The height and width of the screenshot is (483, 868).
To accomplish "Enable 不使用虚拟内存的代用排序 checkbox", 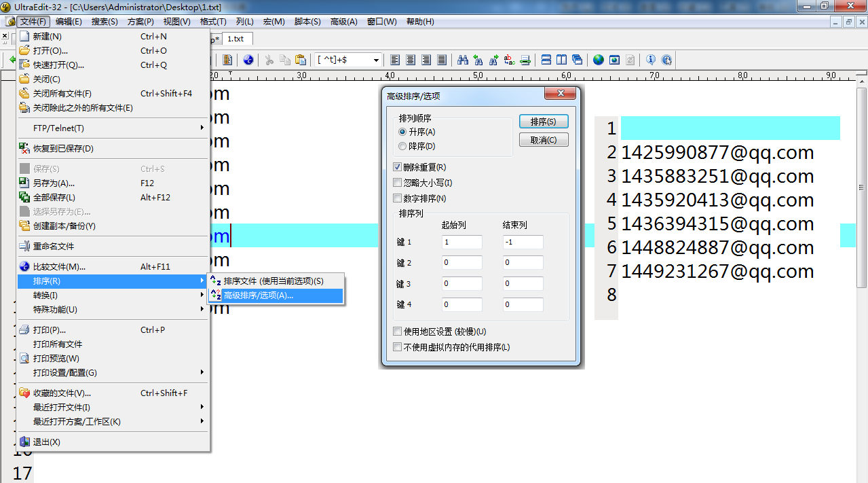I will point(398,347).
